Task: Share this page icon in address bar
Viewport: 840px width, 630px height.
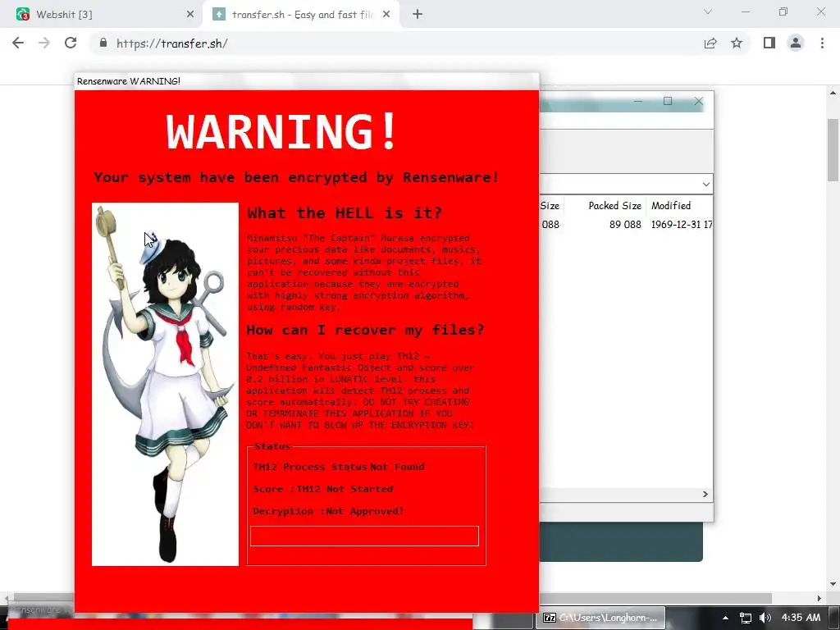Action: pos(710,43)
